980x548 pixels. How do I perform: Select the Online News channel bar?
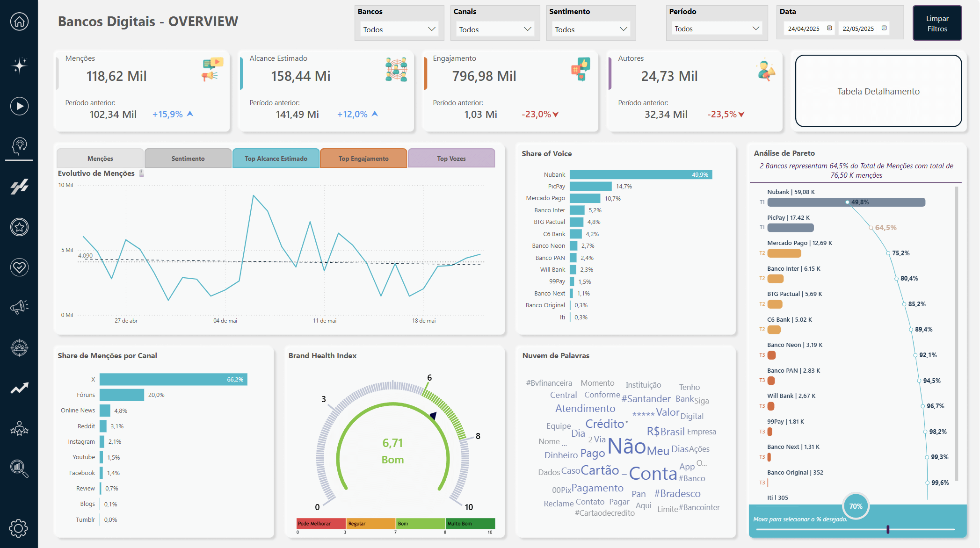tap(105, 411)
